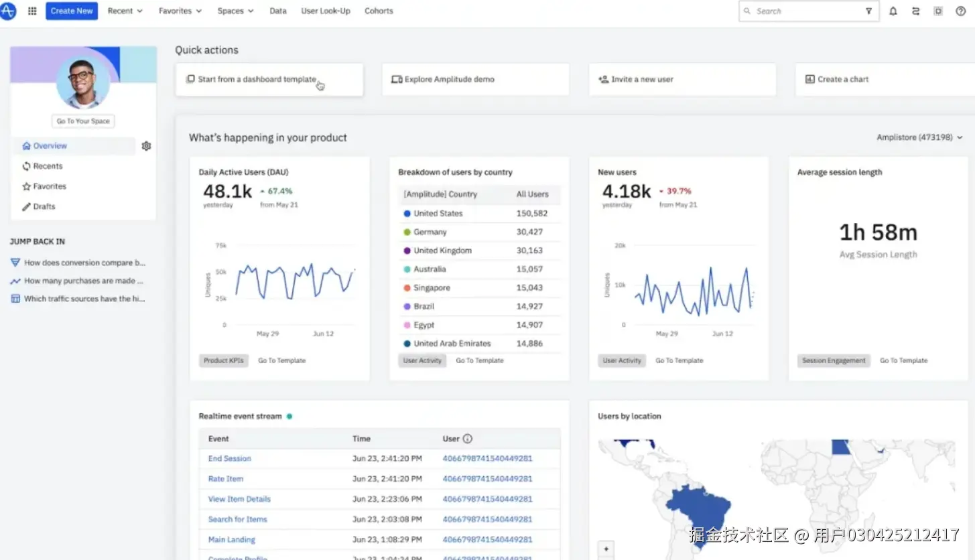Click the help question mark icon
Image resolution: width=975 pixels, height=560 pixels.
pyautogui.click(x=960, y=11)
